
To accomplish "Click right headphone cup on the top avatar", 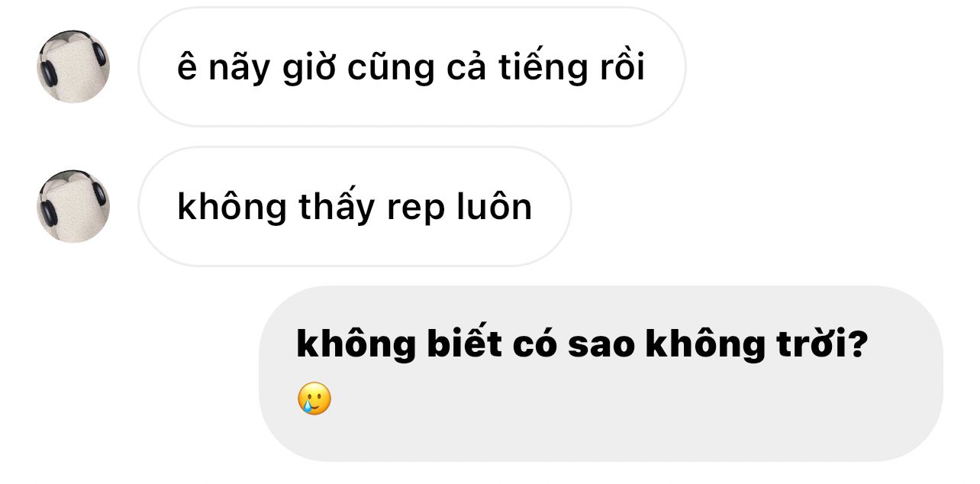I will coord(98,53).
